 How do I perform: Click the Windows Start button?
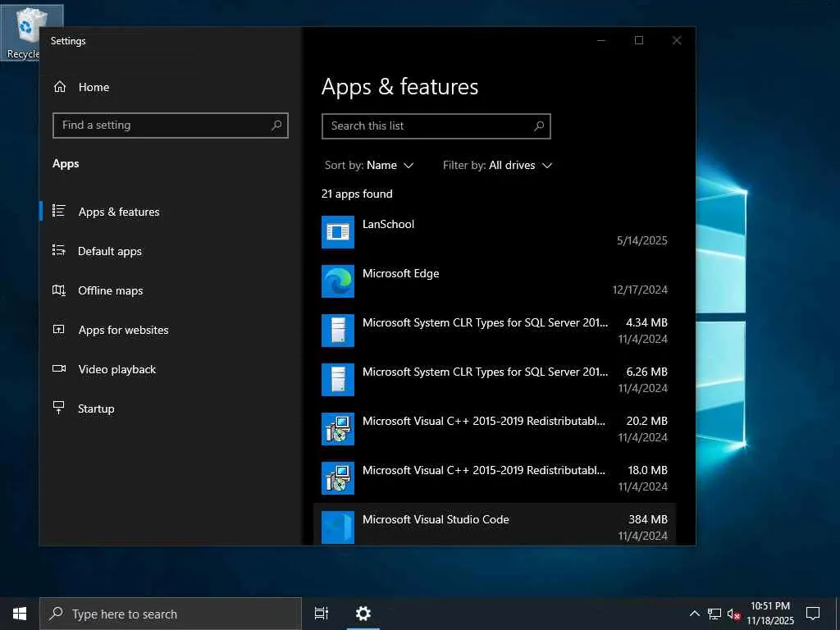(20, 614)
